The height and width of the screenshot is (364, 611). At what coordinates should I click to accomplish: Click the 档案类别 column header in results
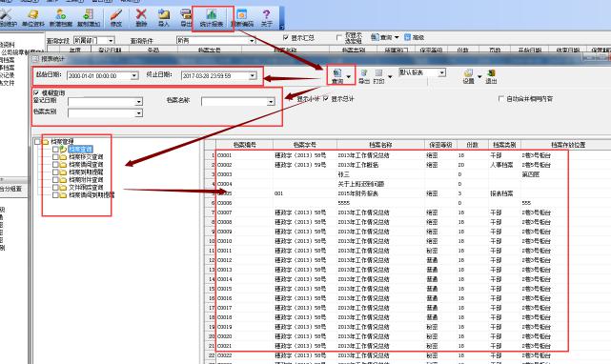(x=504, y=145)
